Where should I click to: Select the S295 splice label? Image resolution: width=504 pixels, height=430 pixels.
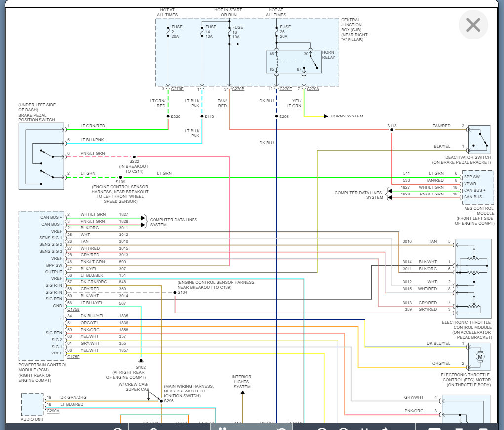click(x=284, y=117)
